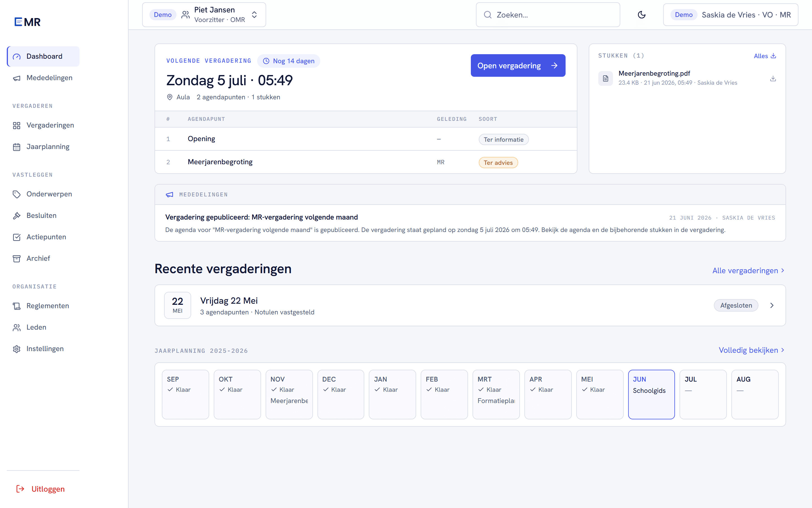The height and width of the screenshot is (508, 812).
Task: Click the Open vergadering button
Action: pyautogui.click(x=518, y=65)
